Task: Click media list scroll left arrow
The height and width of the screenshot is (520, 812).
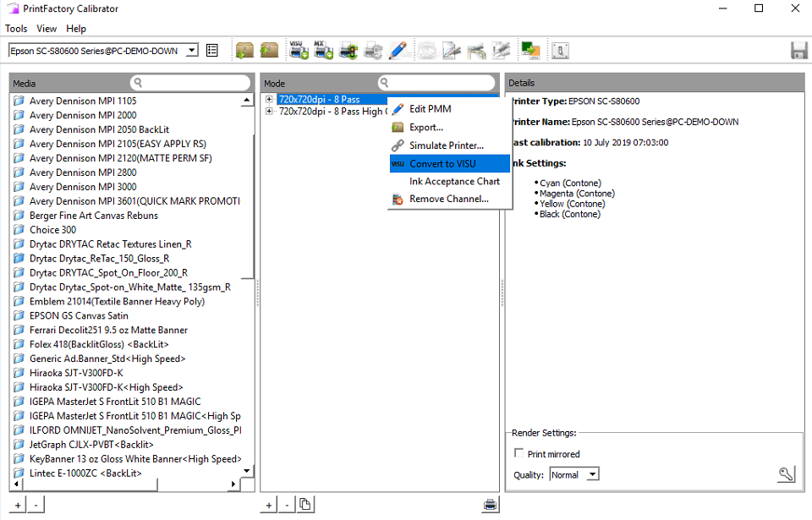Action: click(x=16, y=484)
